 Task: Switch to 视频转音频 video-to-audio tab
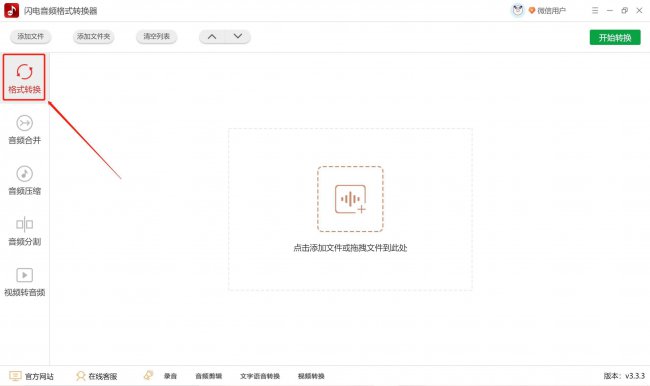24,282
